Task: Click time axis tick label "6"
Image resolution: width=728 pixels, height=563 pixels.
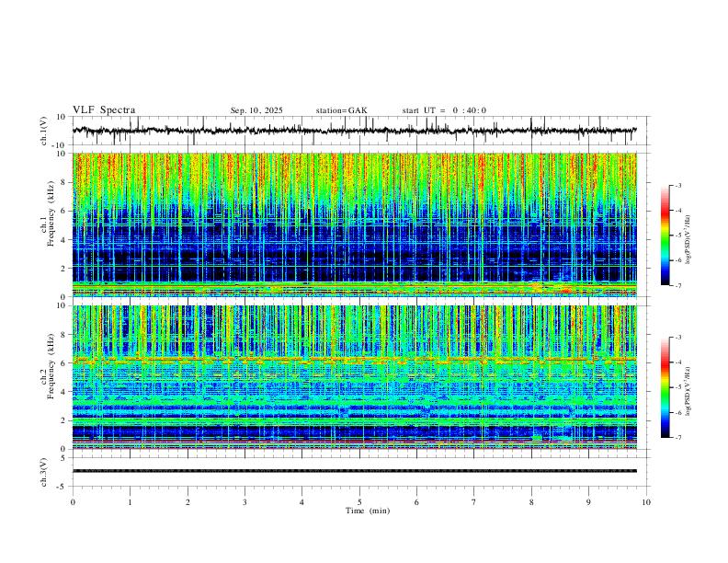Action: (x=417, y=502)
